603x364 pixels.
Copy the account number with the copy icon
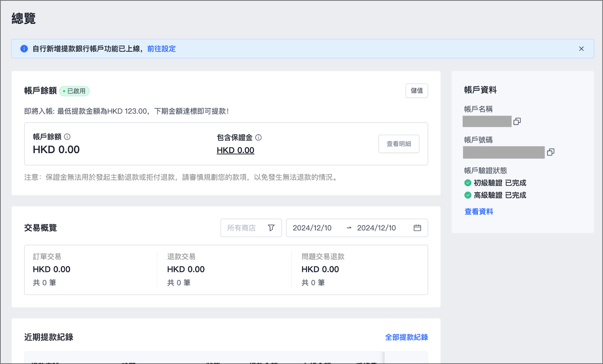551,152
